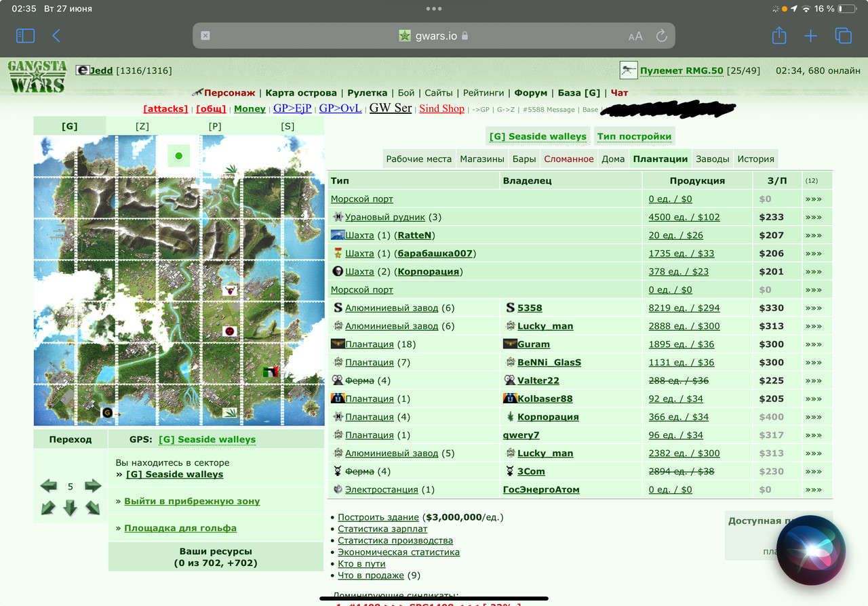Image resolution: width=868 pixels, height=606 pixels.
Task: Expand »»» for the Электростанция row
Action: pyautogui.click(x=813, y=489)
